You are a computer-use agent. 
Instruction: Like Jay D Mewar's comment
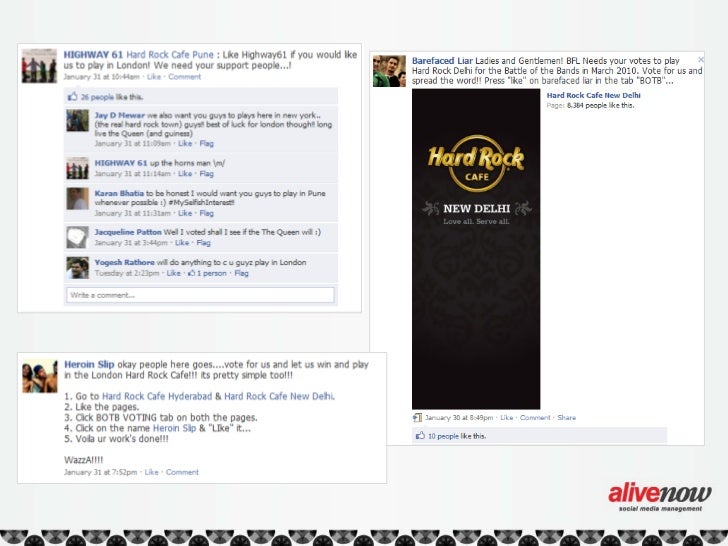(x=185, y=143)
